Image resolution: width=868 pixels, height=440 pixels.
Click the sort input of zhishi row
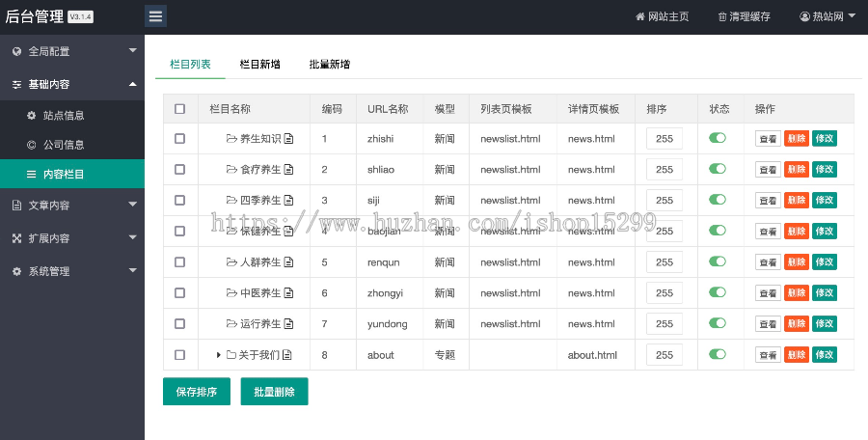pyautogui.click(x=665, y=139)
